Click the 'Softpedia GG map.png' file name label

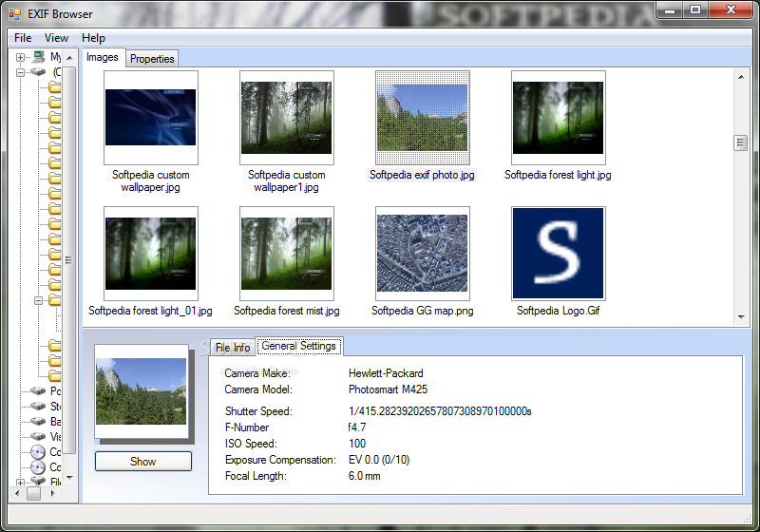[x=422, y=311]
